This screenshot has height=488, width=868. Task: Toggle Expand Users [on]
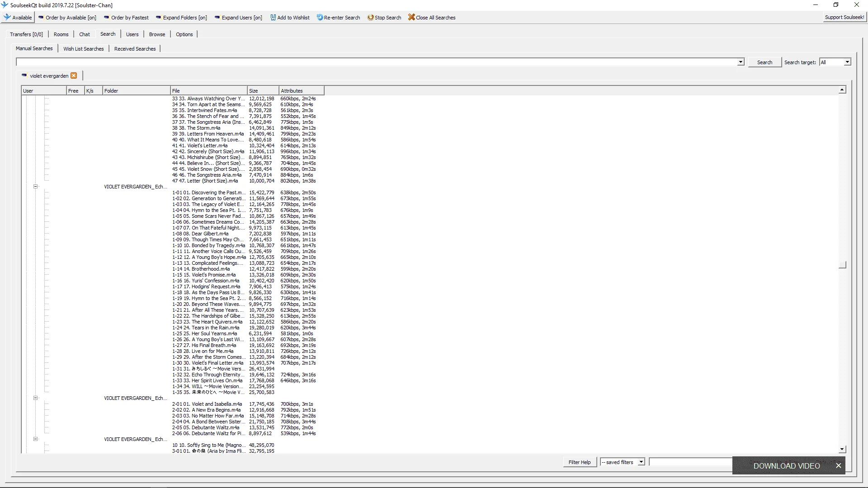coord(238,18)
